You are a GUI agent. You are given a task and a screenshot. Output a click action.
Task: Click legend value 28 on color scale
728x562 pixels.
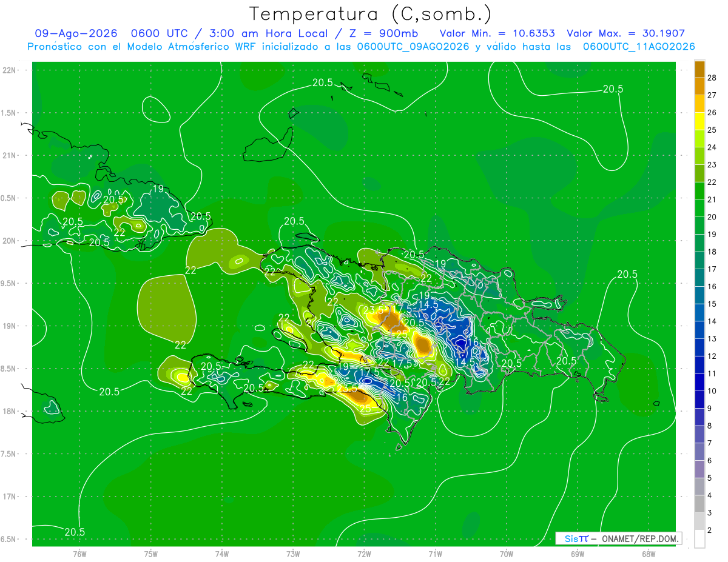pos(712,78)
